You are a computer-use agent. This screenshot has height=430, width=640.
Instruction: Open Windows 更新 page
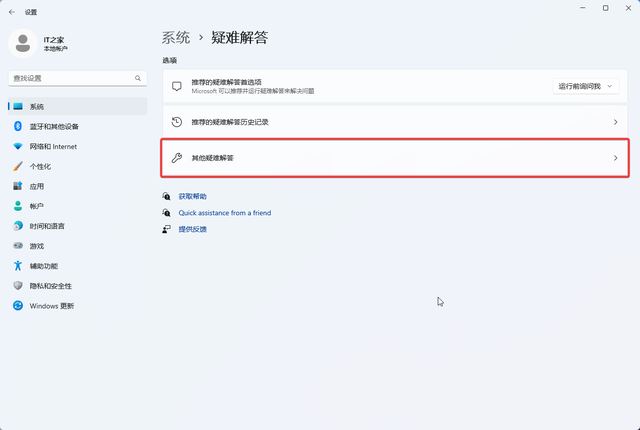pos(78,306)
